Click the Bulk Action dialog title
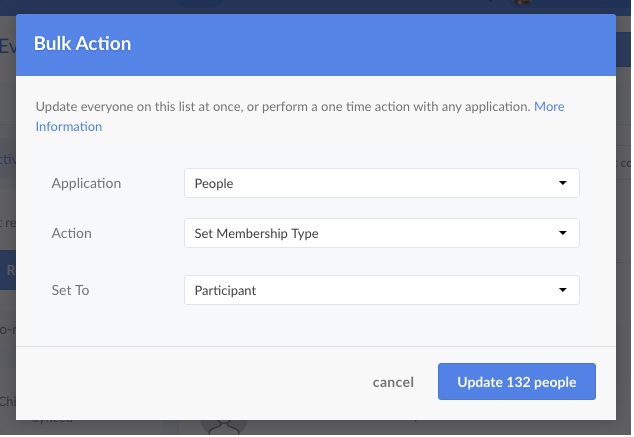 [x=83, y=44]
